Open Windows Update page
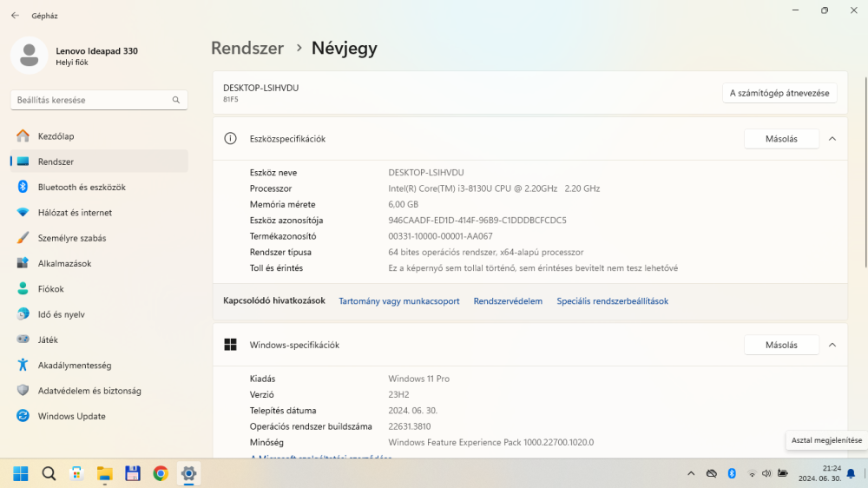 click(71, 416)
